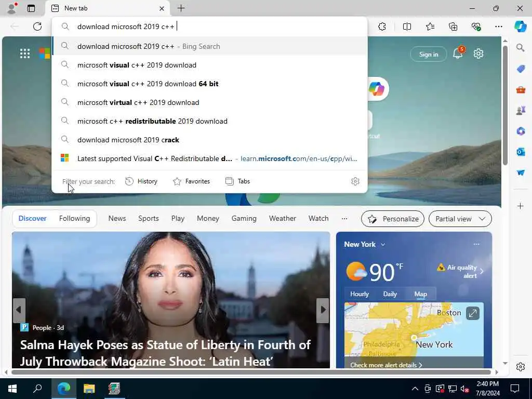Filter search by History
Viewport: 532px width, 399px height.
pos(141,181)
